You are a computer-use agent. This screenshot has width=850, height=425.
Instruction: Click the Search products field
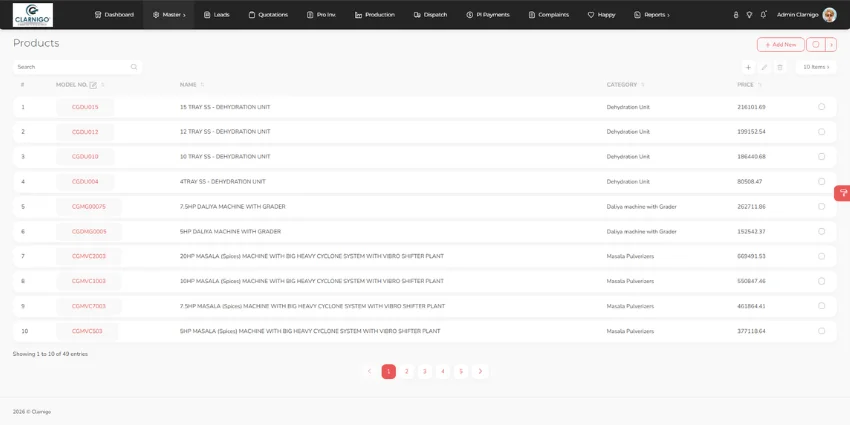[78, 67]
